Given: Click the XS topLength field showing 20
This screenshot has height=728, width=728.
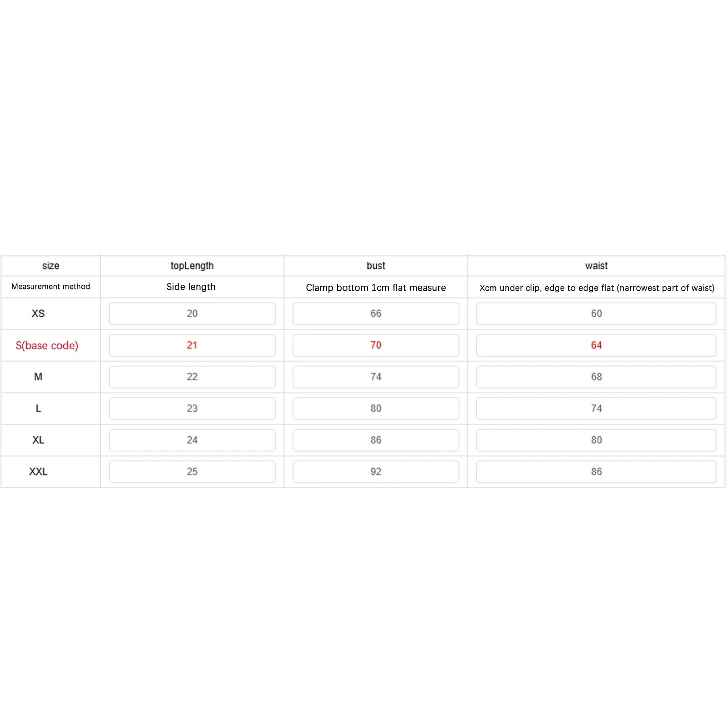Looking at the screenshot, I should click(192, 313).
